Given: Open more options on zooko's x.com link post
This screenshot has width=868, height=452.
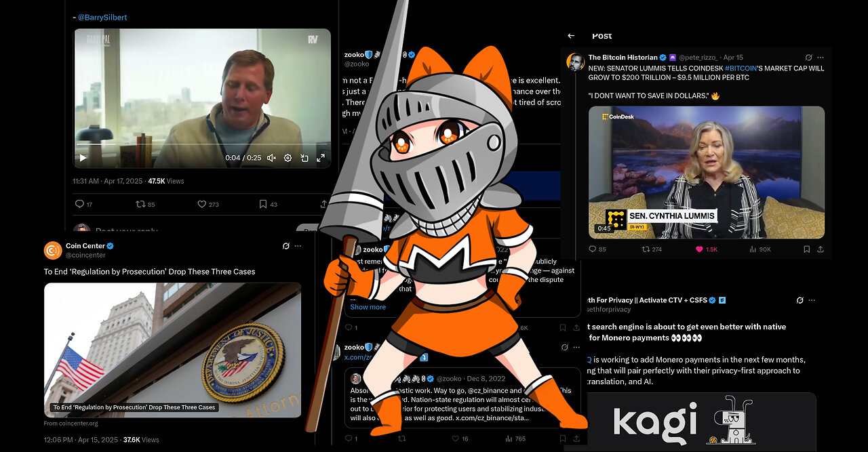Looking at the screenshot, I should point(577,347).
